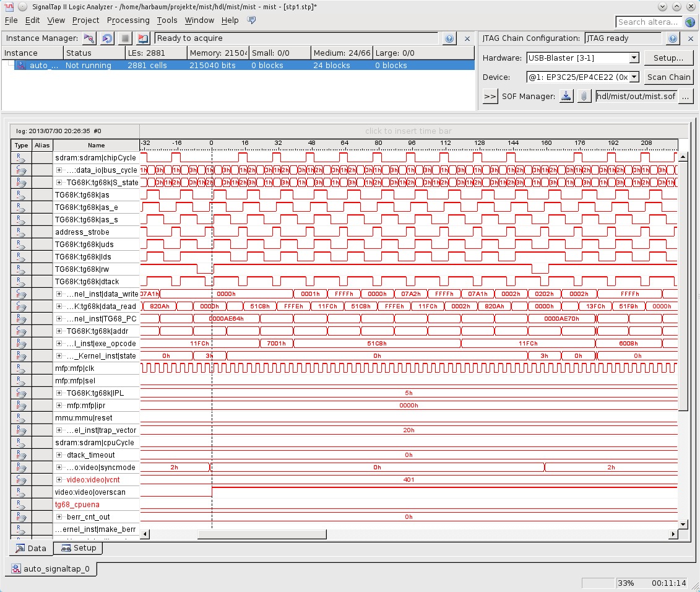Click the 'click to insert time bar' strip

tap(408, 131)
